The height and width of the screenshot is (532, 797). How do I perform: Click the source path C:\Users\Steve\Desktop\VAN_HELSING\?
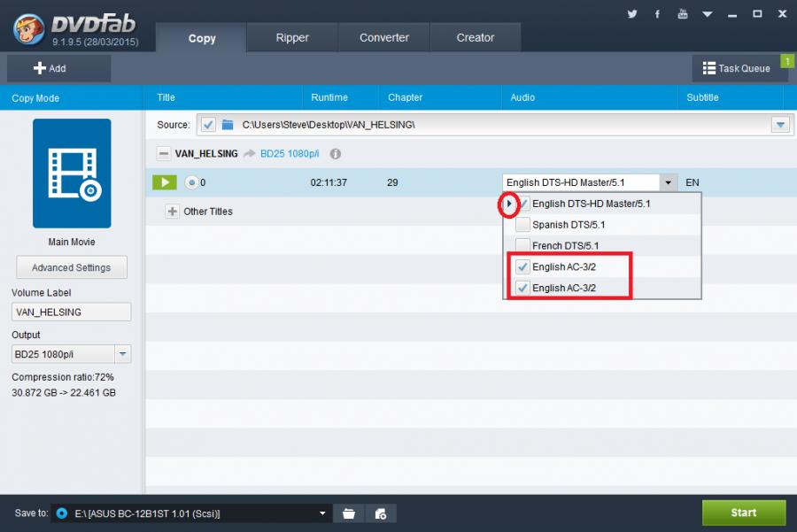coord(329,125)
